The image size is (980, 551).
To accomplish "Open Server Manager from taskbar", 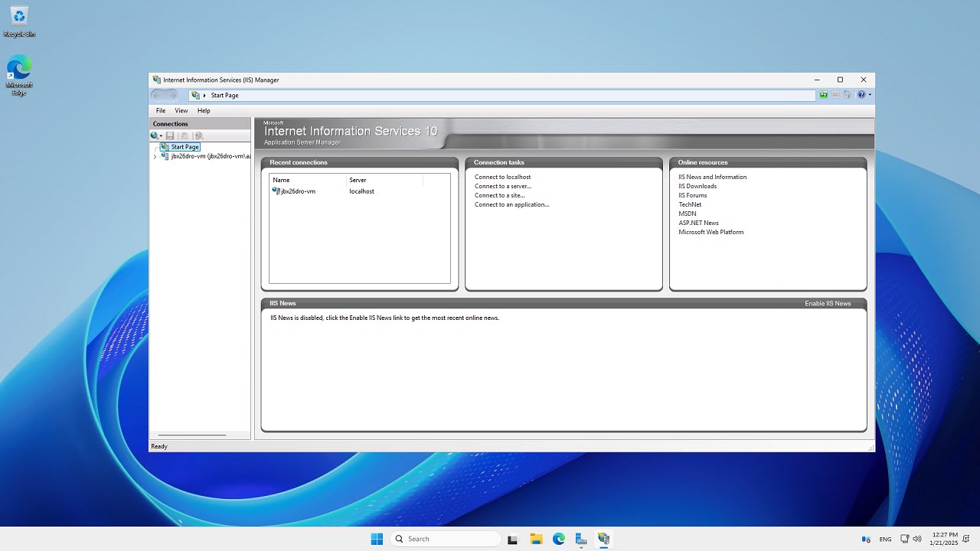I will click(x=581, y=539).
